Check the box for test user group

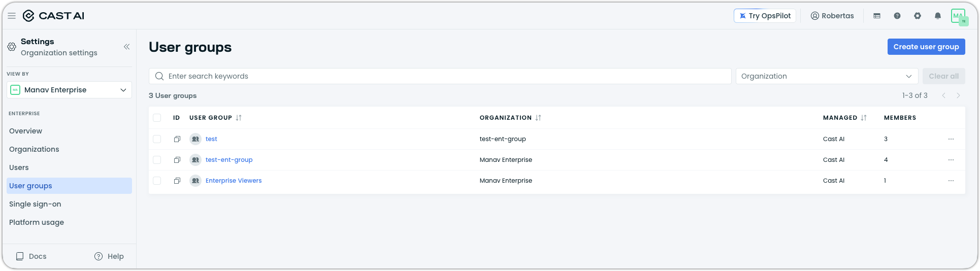click(x=157, y=139)
